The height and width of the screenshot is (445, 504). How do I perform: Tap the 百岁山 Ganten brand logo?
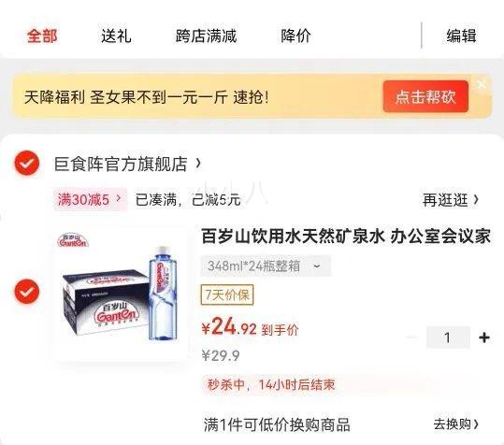click(73, 240)
